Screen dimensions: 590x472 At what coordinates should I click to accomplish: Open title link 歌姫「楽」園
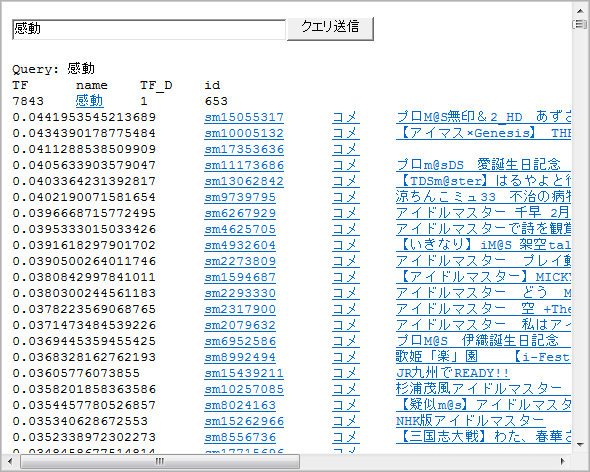point(484,357)
